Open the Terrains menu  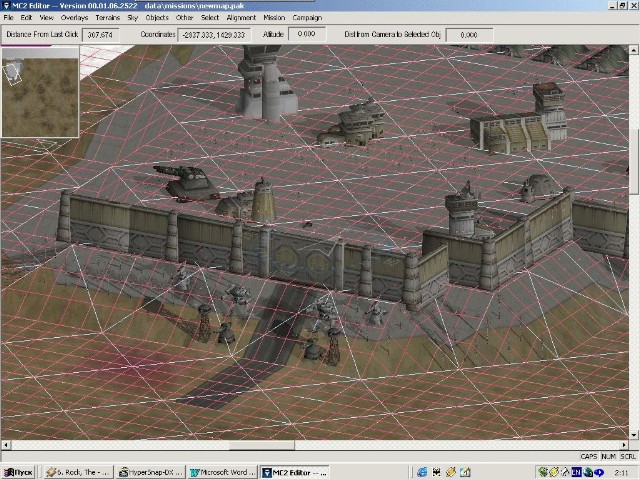(108, 18)
